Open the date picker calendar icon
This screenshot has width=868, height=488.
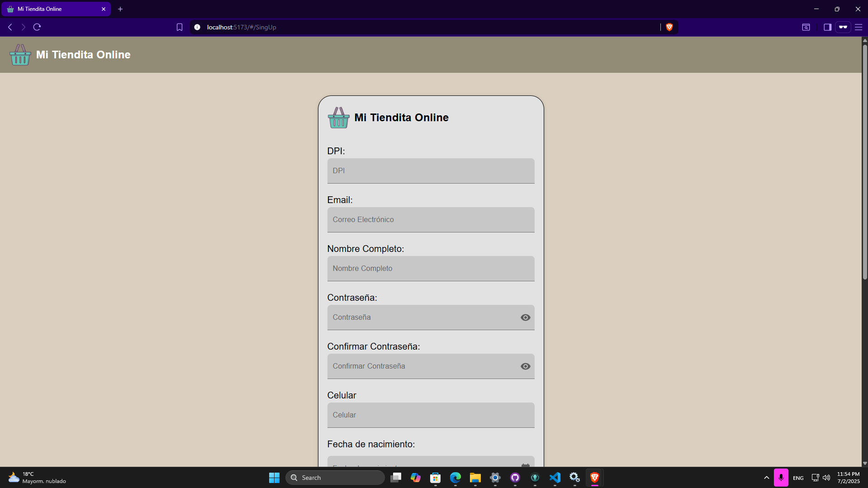[x=525, y=464]
